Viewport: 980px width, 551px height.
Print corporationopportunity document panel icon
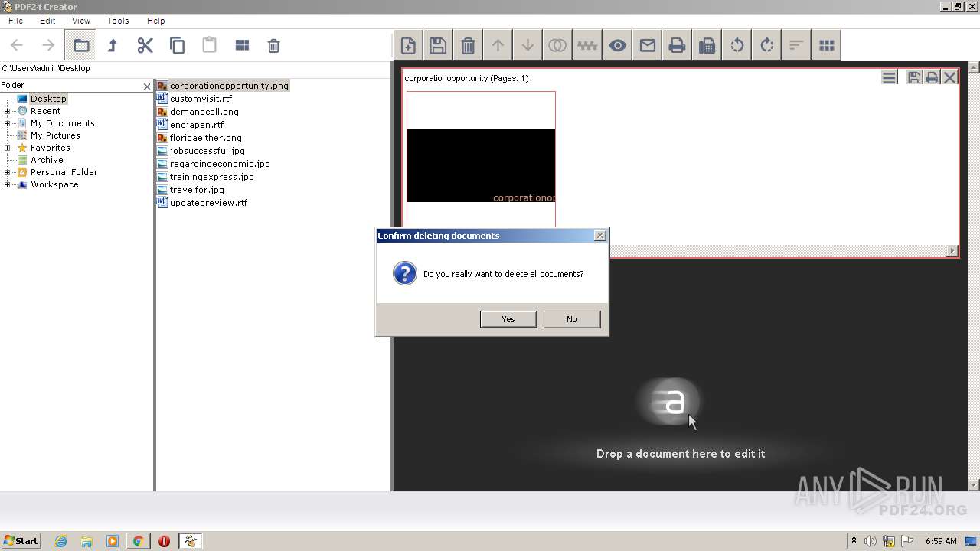[x=932, y=77]
